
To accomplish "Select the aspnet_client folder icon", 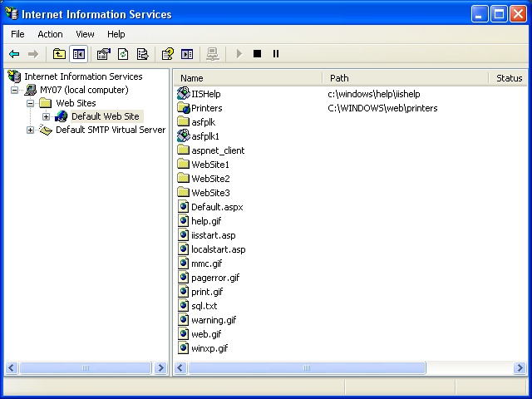I will point(184,150).
